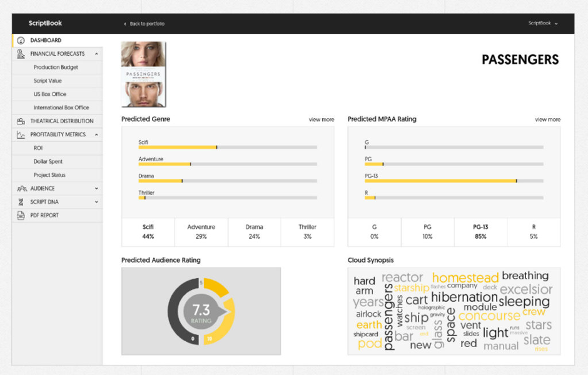Select Production Budget in sidebar
Screen dimensions: 588x375
pos(56,67)
